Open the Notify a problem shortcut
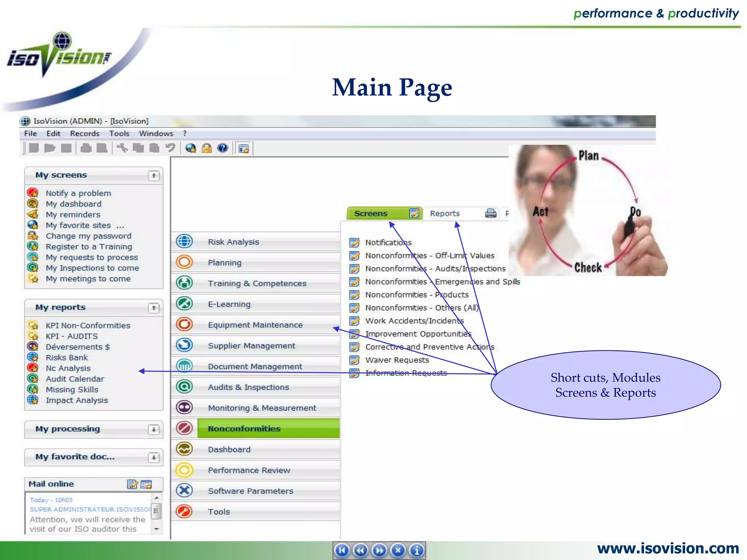The width and height of the screenshot is (747, 560). click(x=78, y=193)
